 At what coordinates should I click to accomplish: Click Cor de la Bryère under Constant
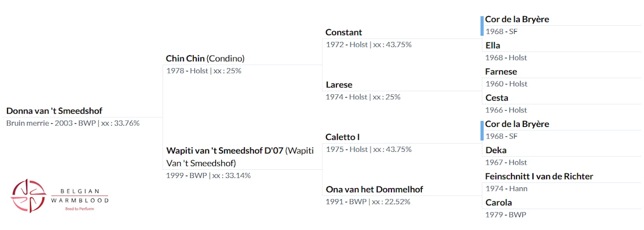coord(517,19)
